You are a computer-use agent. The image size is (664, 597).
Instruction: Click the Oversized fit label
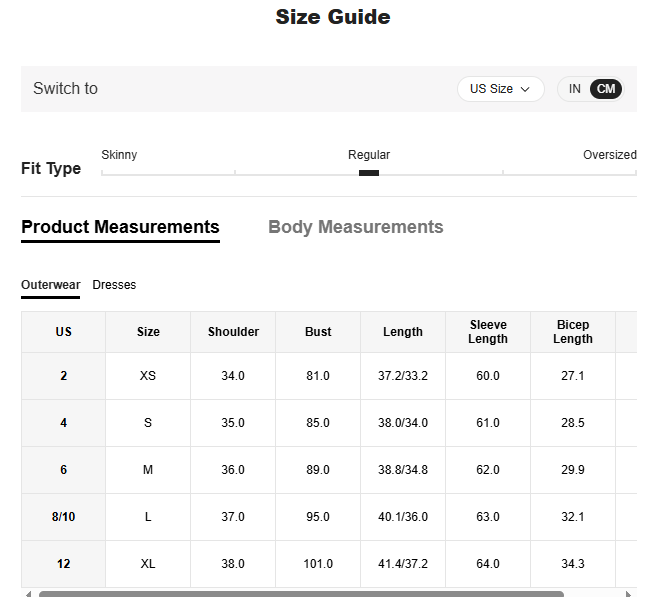tap(609, 155)
